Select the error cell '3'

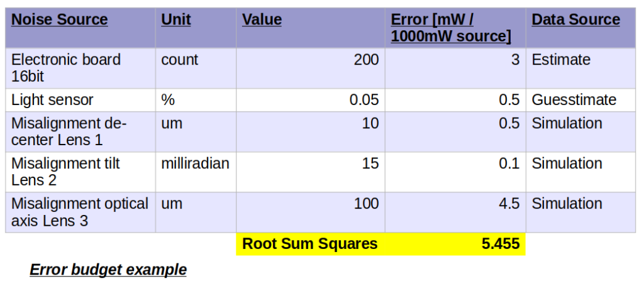point(455,68)
